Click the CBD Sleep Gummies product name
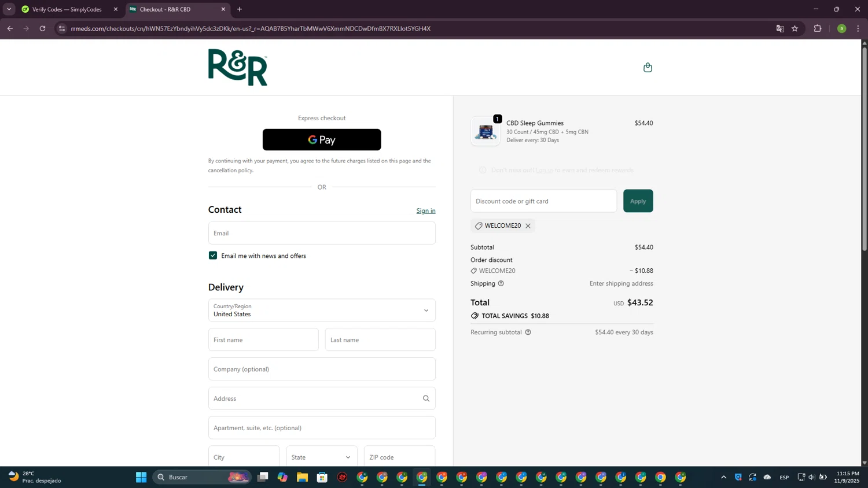 535,123
